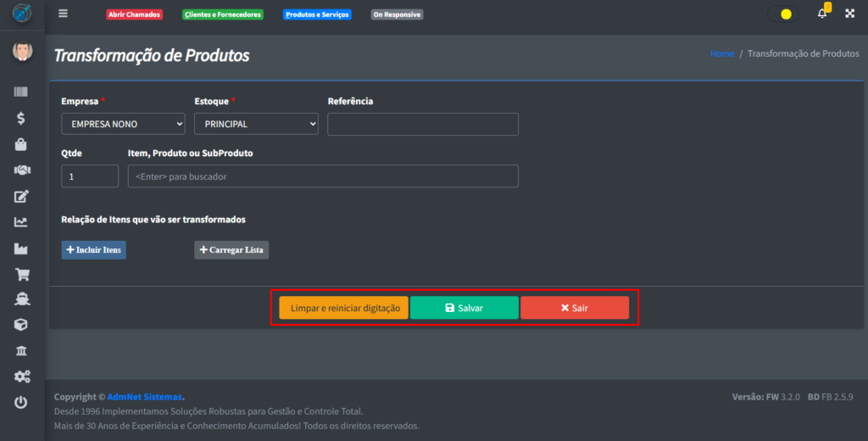
Task: Open the bank building sidebar icon
Action: [x=21, y=351]
